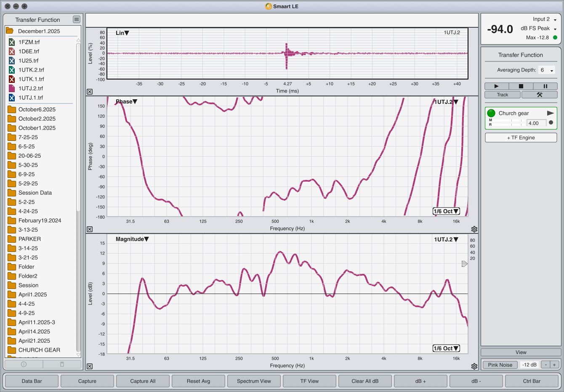The image size is (564, 392).
Task: Open the Transfer Function data bar menu
Action: pyautogui.click(x=76, y=19)
